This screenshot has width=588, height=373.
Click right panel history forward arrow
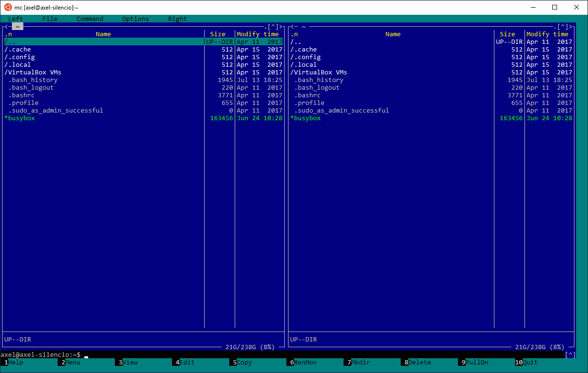[x=571, y=27]
